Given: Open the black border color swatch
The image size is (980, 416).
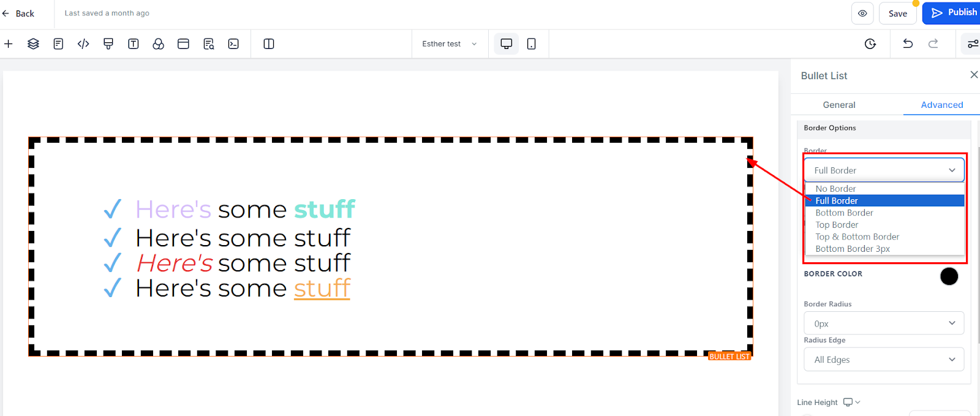Looking at the screenshot, I should click(949, 276).
